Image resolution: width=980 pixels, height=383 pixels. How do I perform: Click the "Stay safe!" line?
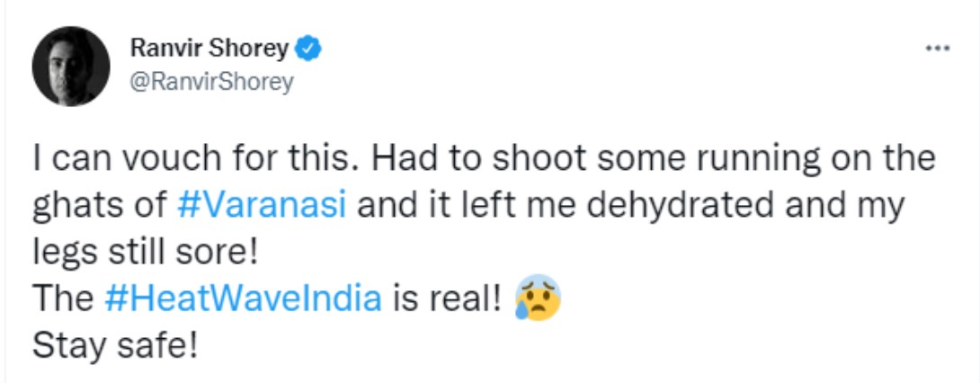pos(112,346)
